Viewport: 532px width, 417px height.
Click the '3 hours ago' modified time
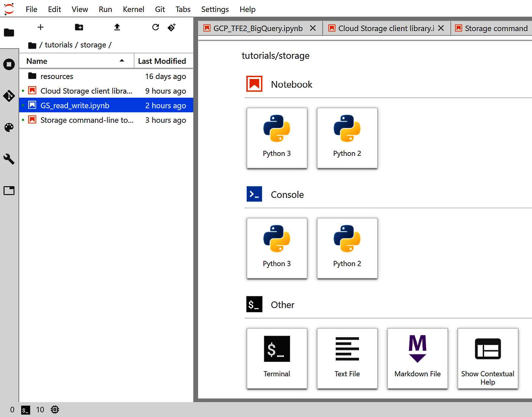coord(166,120)
